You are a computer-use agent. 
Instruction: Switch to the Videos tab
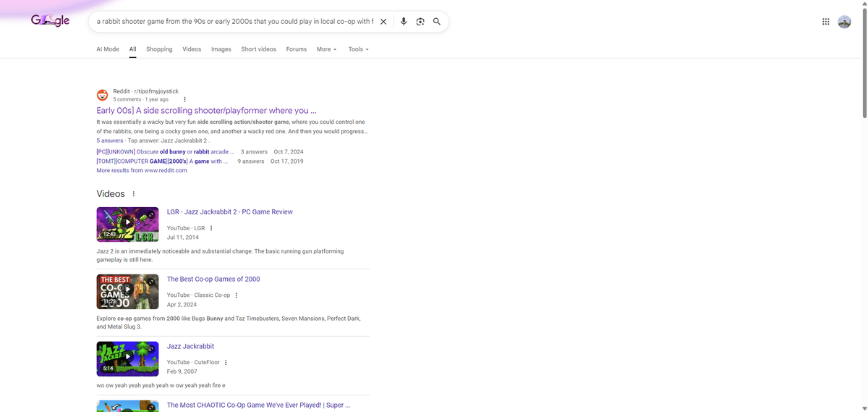[192, 49]
